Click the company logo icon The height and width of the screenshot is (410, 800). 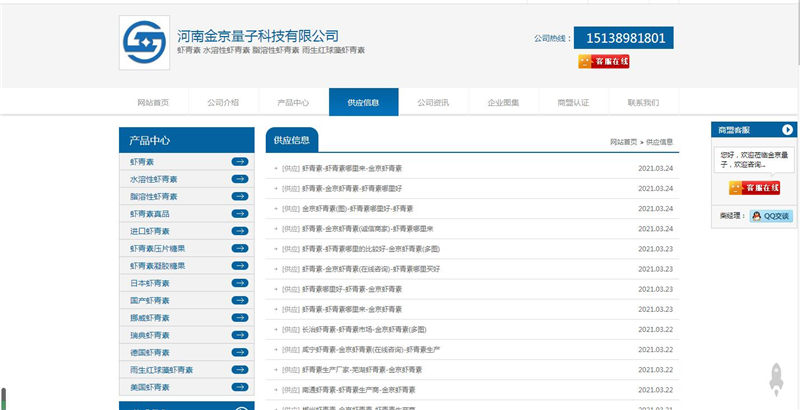tap(144, 42)
